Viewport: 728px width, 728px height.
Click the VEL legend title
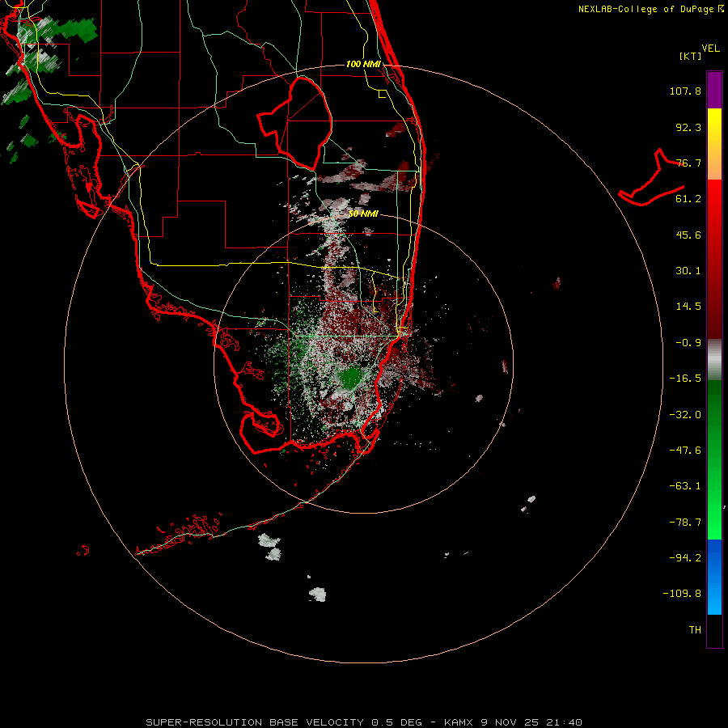click(x=710, y=49)
